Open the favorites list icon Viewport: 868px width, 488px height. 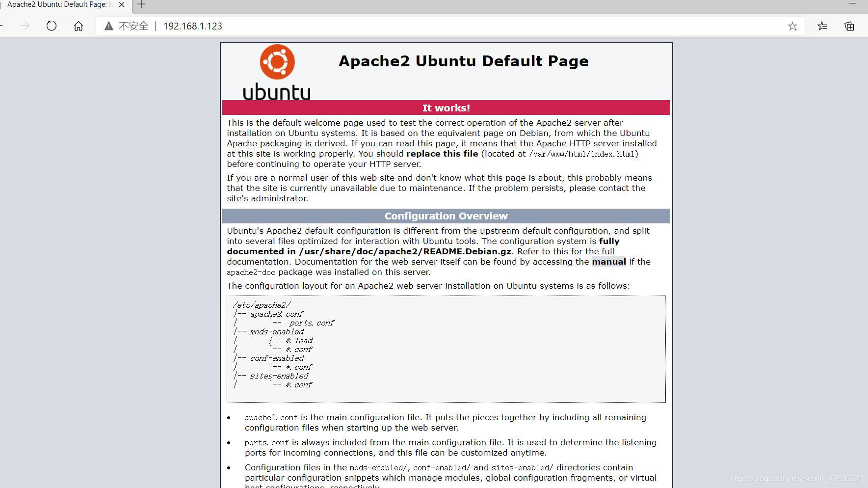(822, 26)
